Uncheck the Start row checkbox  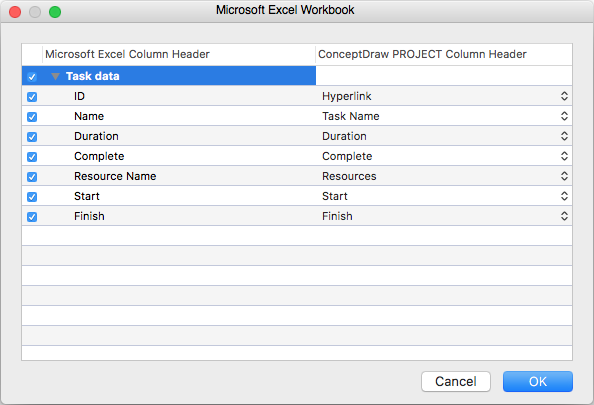32,197
